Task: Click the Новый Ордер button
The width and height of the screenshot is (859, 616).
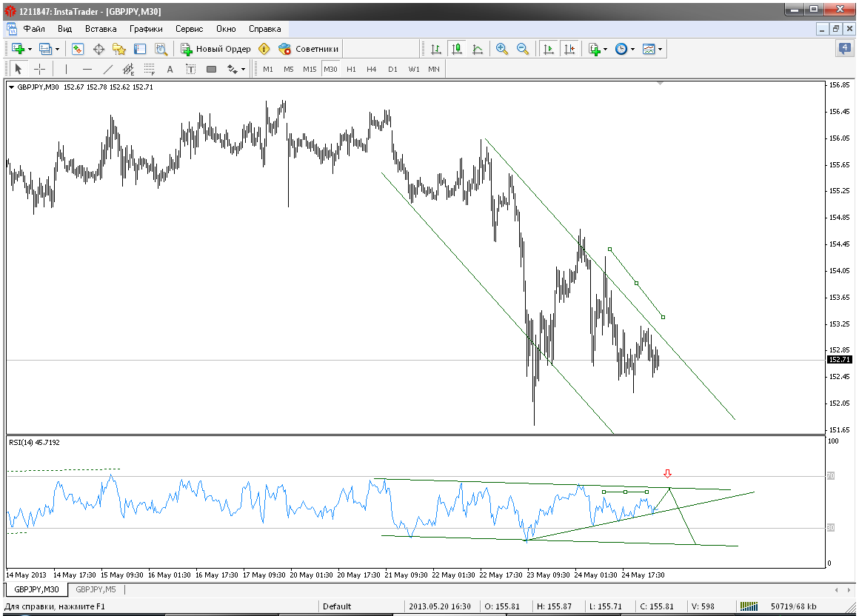Action: tap(215, 50)
